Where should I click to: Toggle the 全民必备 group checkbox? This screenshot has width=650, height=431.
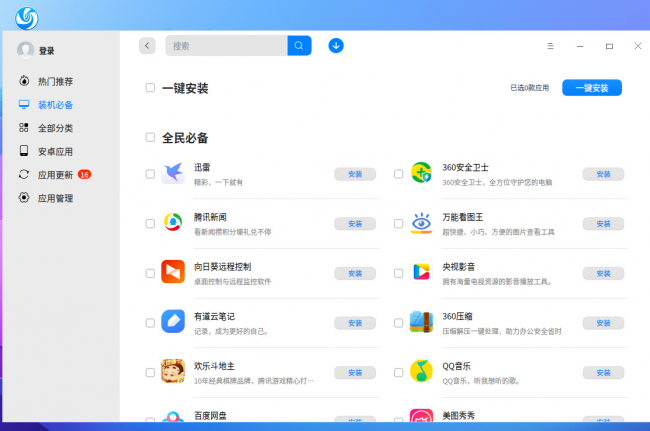click(x=150, y=137)
